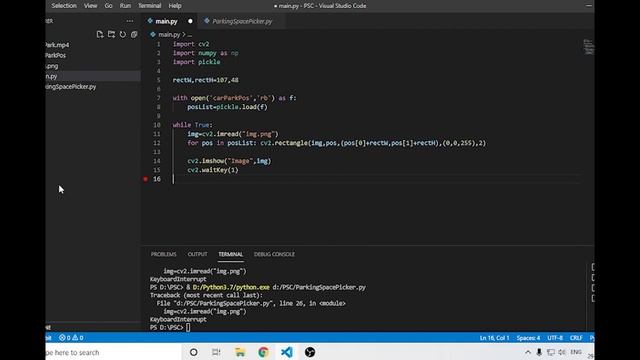Image resolution: width=640 pixels, height=360 pixels.
Task: Open Google Chrome from the taskbar
Action: [x=263, y=352]
